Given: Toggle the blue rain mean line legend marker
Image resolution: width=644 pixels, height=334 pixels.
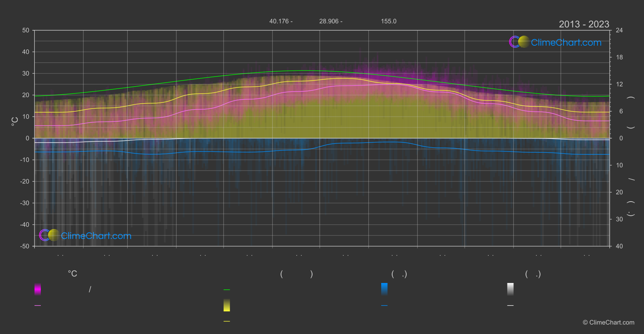Looking at the screenshot, I should [x=384, y=306].
